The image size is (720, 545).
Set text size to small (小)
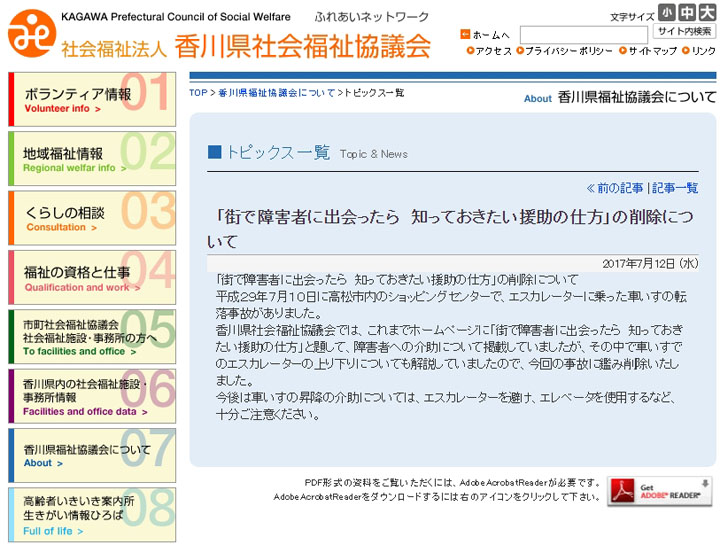click(667, 13)
